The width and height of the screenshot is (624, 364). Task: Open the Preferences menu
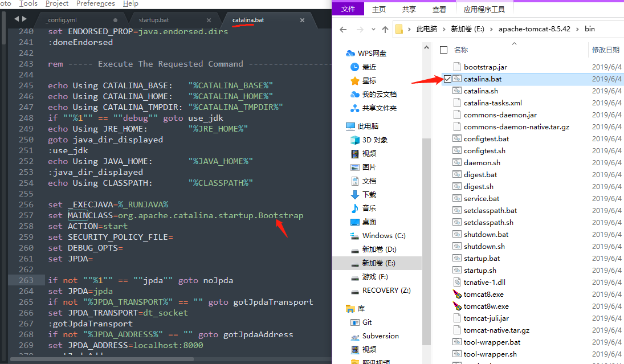(95, 3)
